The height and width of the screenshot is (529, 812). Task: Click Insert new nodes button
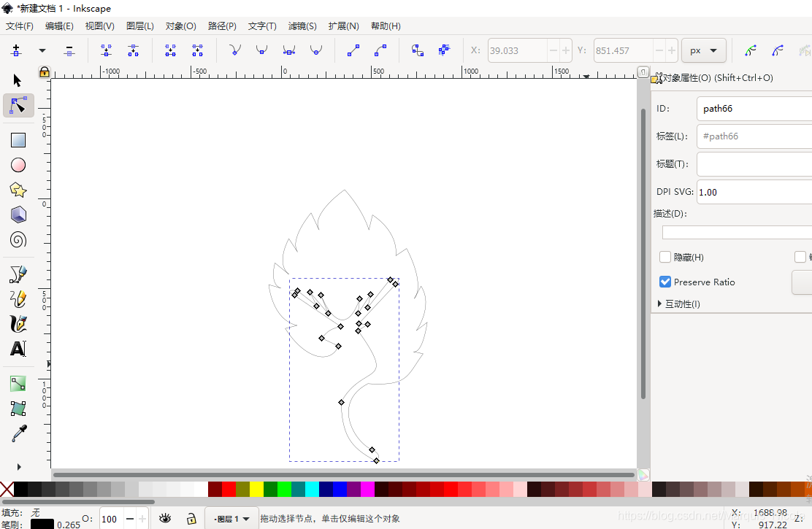[x=16, y=50]
